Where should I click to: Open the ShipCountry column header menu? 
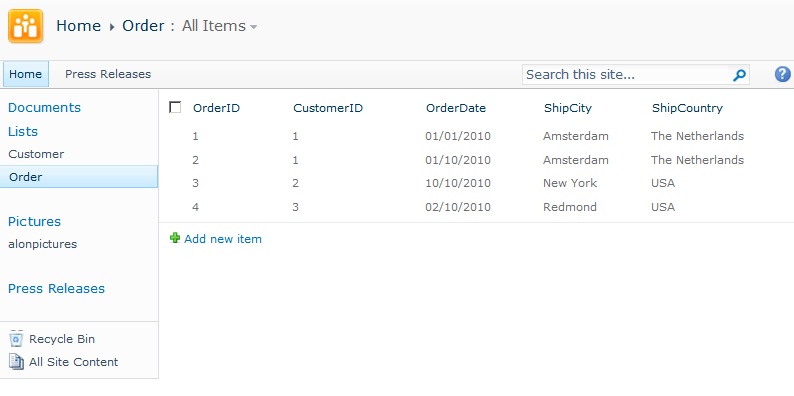(687, 108)
